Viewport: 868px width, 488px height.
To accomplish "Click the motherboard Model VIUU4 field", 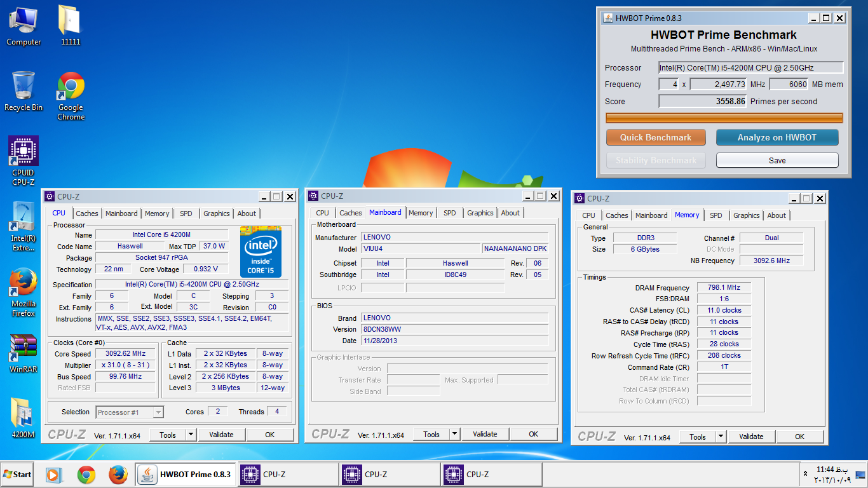I will click(420, 248).
